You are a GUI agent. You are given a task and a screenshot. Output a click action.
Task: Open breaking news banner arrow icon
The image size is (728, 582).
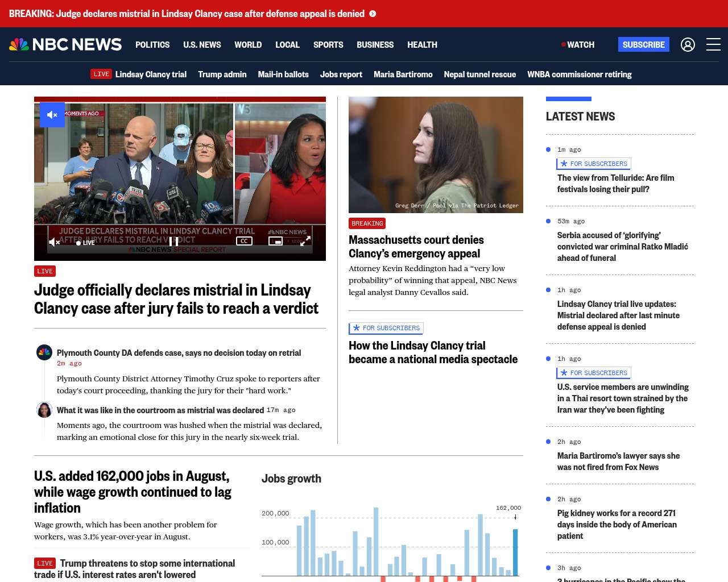373,14
